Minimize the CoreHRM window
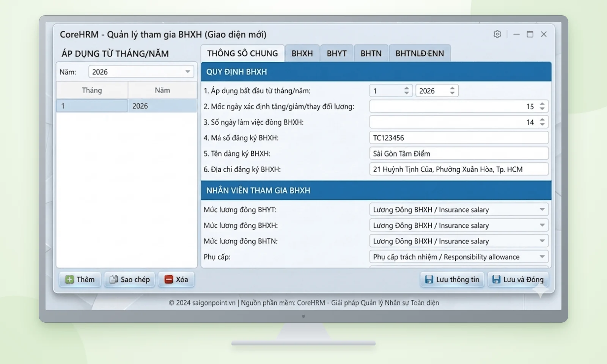The image size is (607, 364). coord(516,34)
